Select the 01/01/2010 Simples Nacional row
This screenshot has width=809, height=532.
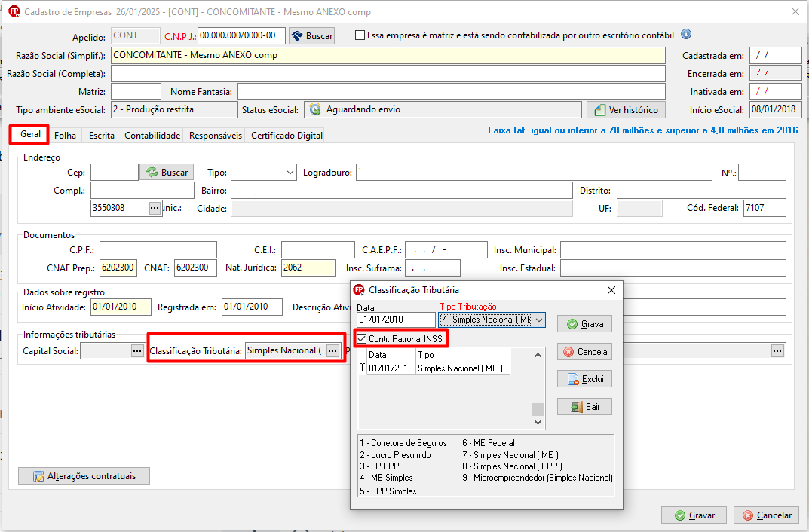tap(438, 368)
